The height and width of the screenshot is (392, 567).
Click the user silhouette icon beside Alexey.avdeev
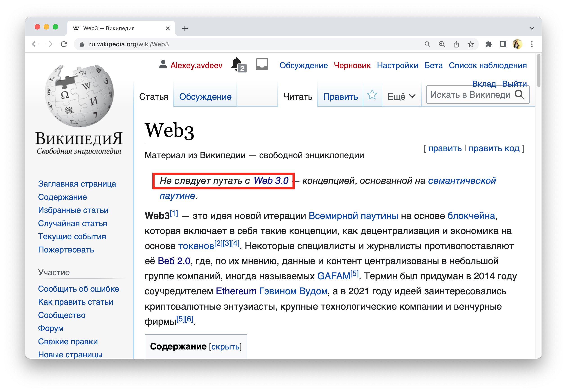pos(163,64)
